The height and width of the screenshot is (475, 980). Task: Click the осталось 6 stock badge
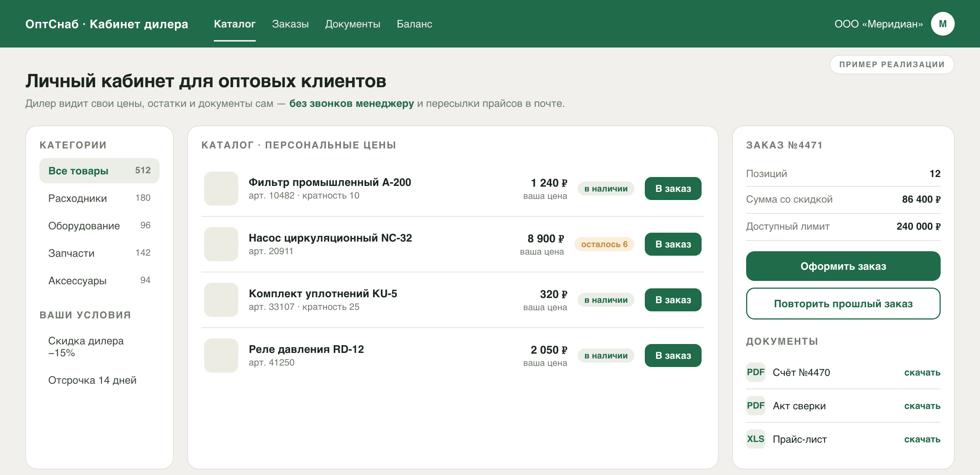pyautogui.click(x=604, y=244)
